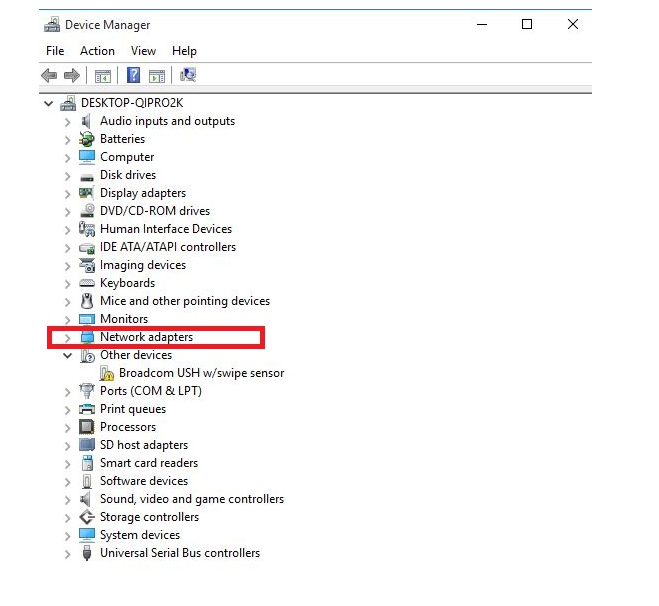
Task: Select the Network adapters label
Action: pos(146,337)
